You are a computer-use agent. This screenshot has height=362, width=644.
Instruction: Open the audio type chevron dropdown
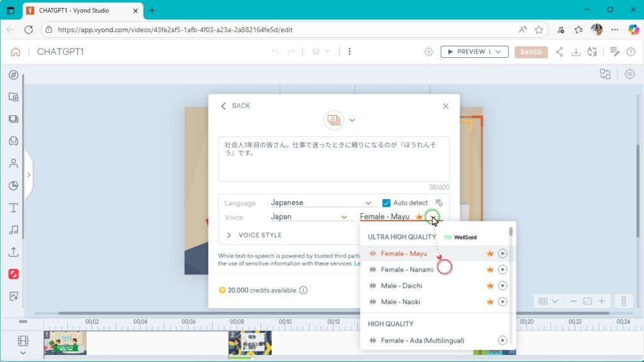click(352, 120)
